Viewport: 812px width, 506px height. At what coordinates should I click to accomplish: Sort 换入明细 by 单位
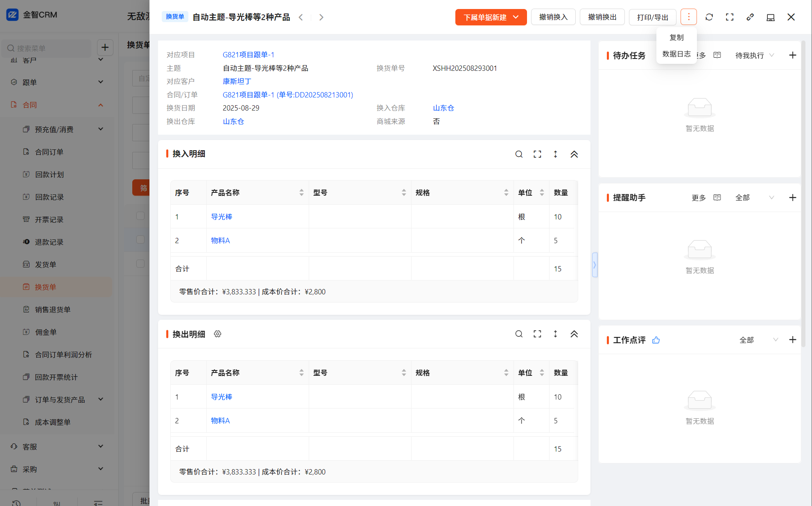(542, 192)
